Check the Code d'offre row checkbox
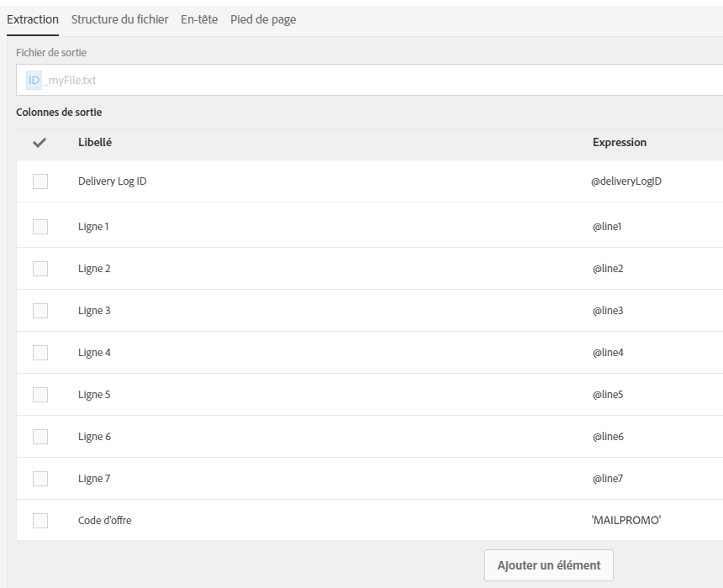Screen dimensions: 723x588 coord(40,521)
